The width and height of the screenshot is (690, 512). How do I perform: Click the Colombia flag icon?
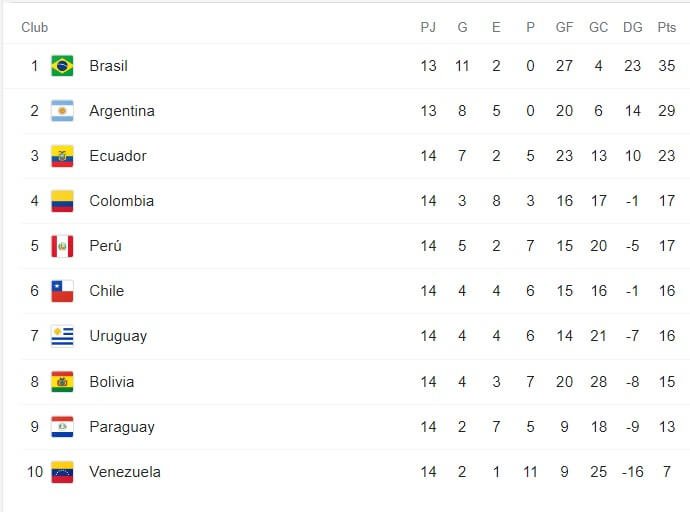(x=62, y=201)
